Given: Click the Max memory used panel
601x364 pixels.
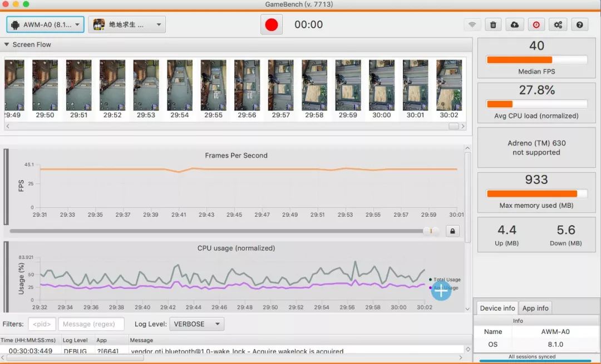Looking at the screenshot, I should pos(536,192).
